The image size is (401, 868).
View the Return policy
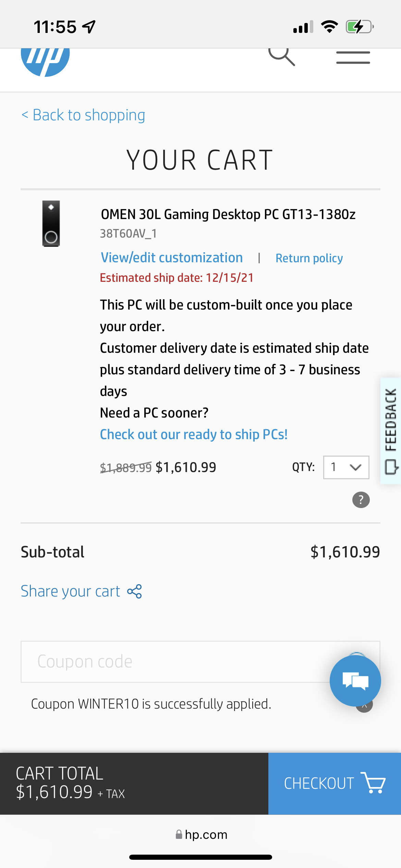pos(309,258)
